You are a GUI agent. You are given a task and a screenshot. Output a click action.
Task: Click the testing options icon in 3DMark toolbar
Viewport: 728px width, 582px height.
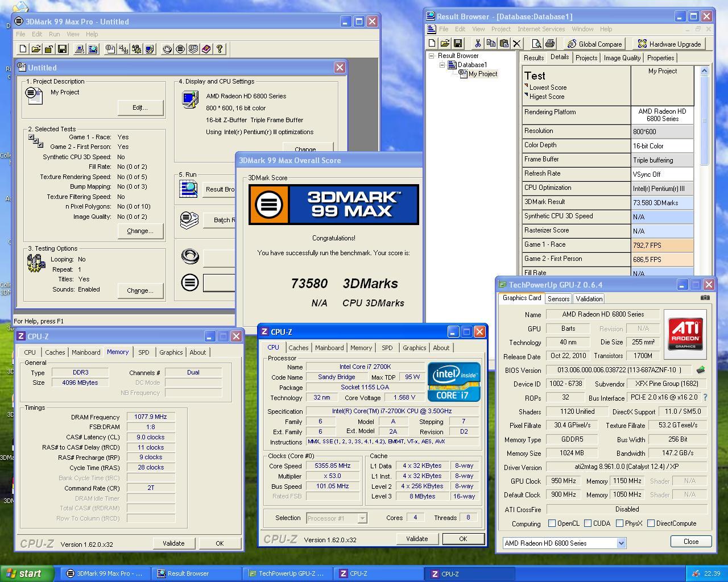click(x=136, y=49)
